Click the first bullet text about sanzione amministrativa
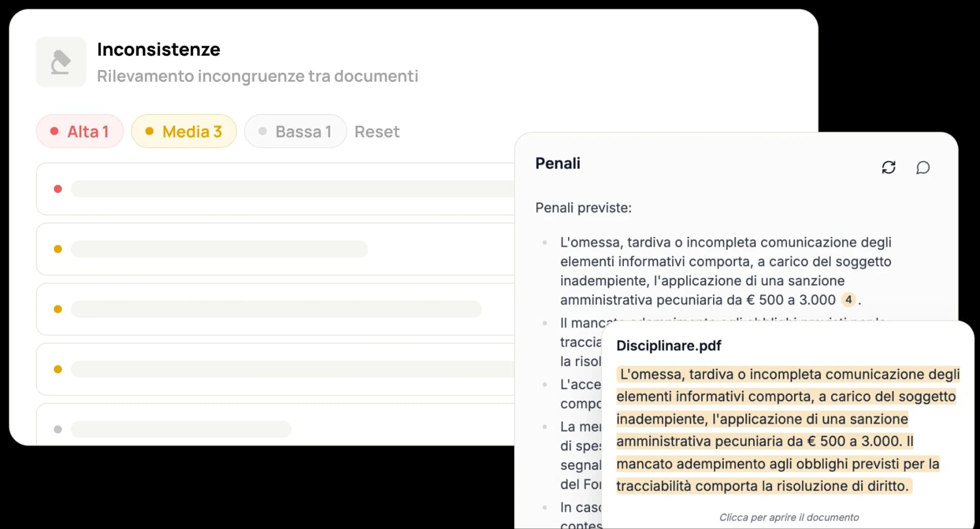Image resolution: width=980 pixels, height=529 pixels. point(726,271)
